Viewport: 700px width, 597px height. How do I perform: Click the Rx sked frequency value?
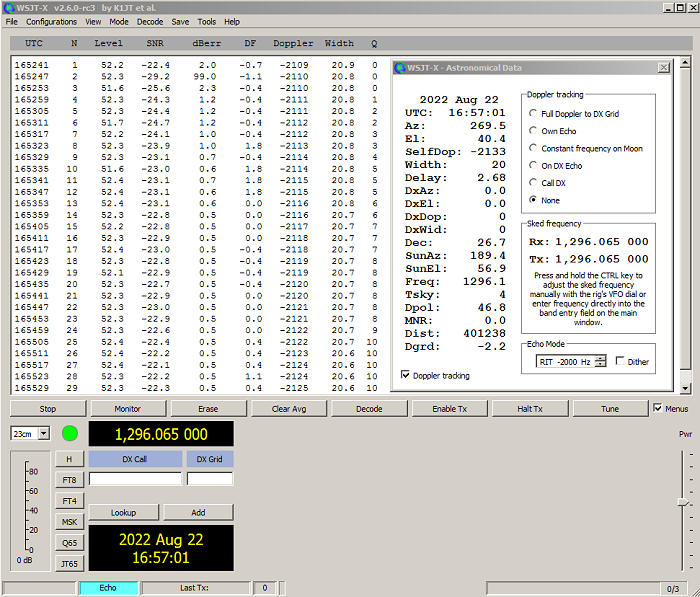(x=602, y=242)
